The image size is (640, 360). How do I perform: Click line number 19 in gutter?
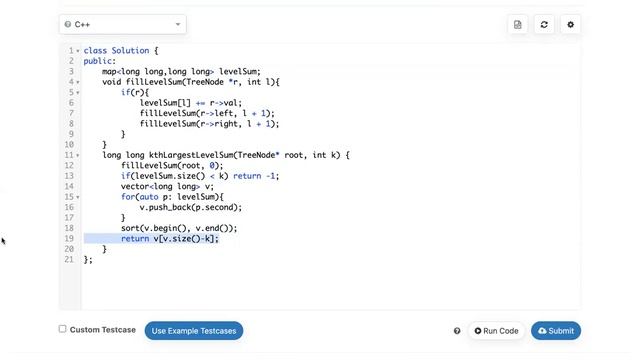coord(69,238)
